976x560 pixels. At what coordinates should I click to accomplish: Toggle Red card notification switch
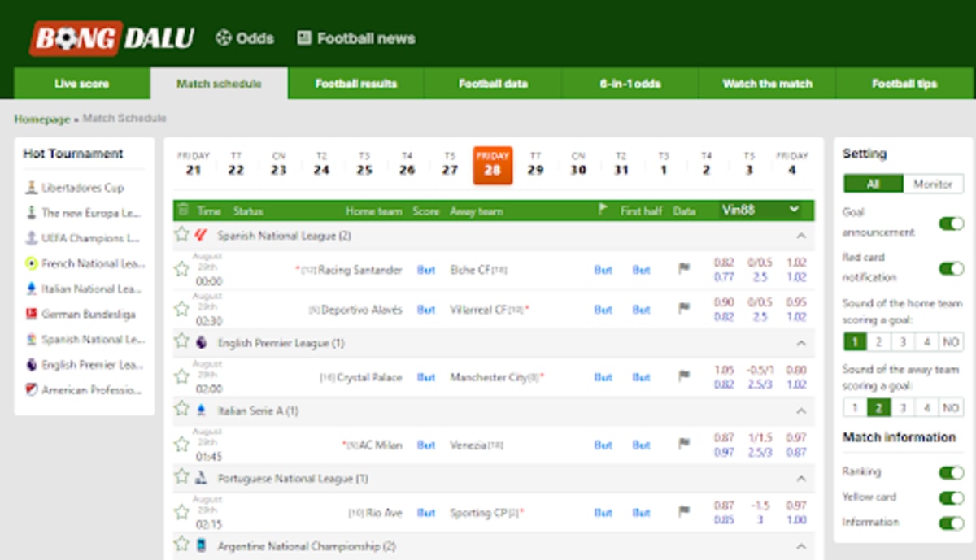coord(951,268)
